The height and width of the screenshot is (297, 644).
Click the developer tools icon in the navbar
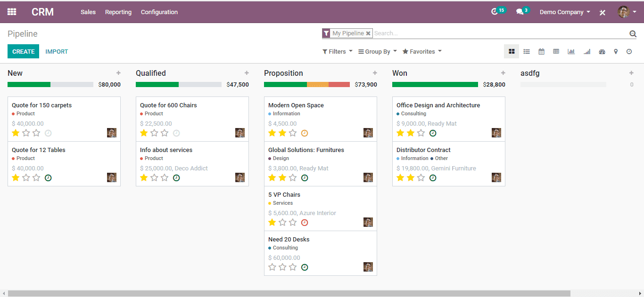(603, 12)
